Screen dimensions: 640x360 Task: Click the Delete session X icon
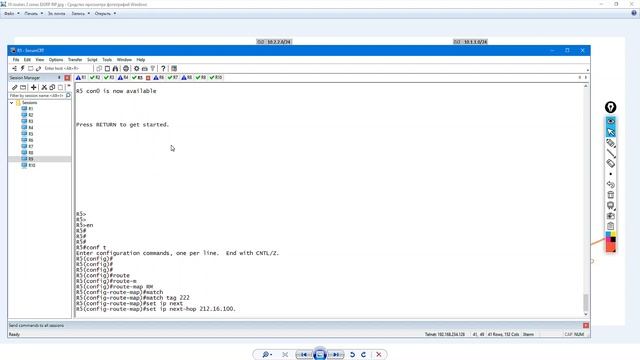(44, 87)
